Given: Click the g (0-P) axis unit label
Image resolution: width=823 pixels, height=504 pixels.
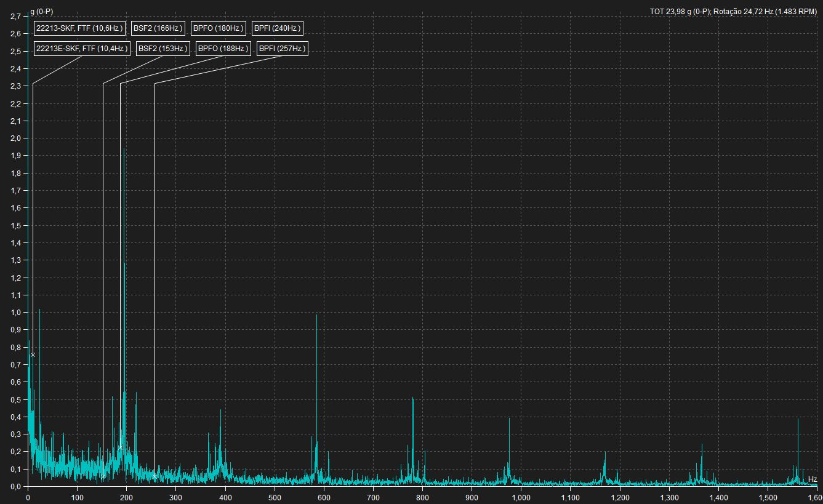Looking at the screenshot, I should [x=41, y=11].
